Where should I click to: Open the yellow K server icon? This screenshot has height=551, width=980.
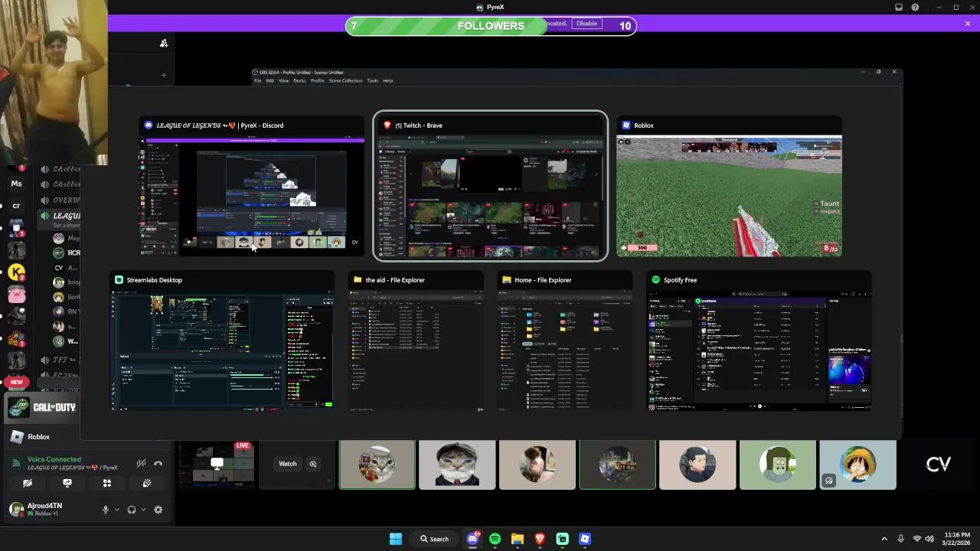point(17,272)
